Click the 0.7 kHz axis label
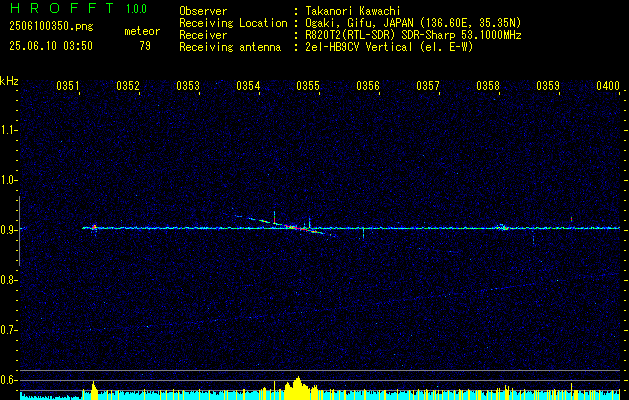This screenshot has width=629, height=400. 8,330
